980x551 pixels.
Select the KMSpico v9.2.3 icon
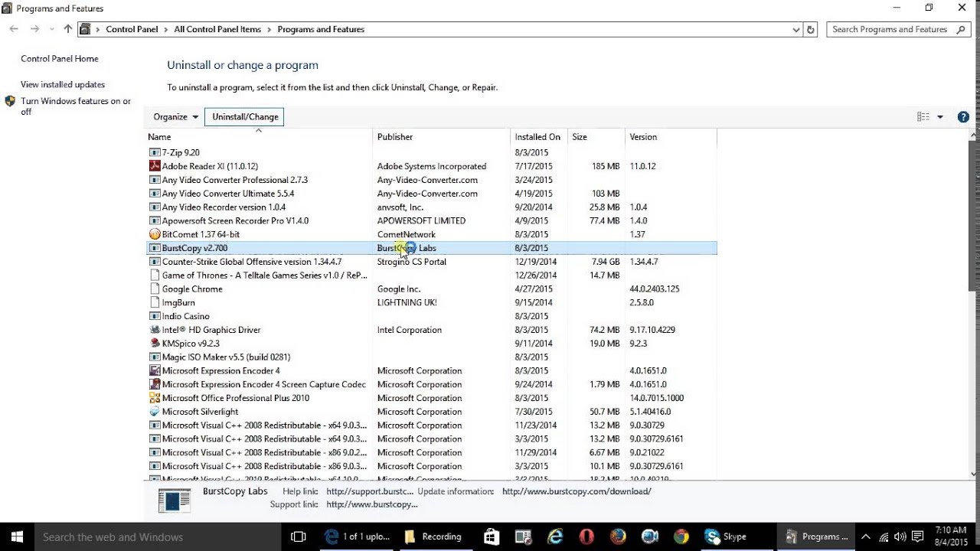(155, 344)
